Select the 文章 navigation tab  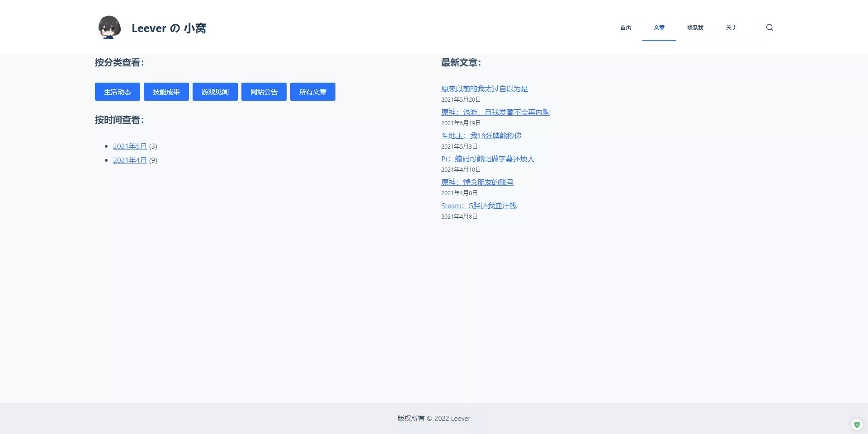pyautogui.click(x=659, y=28)
